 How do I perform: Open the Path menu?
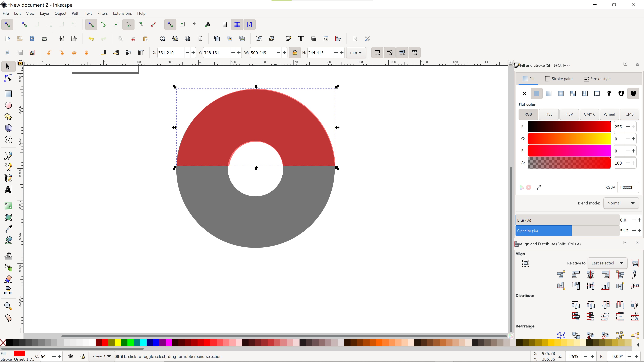point(75,13)
